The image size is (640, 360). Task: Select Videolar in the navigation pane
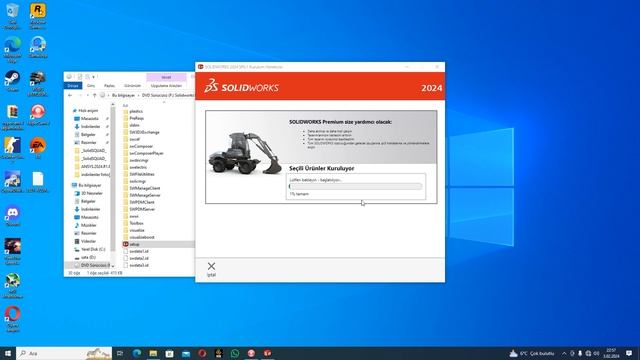click(88, 241)
